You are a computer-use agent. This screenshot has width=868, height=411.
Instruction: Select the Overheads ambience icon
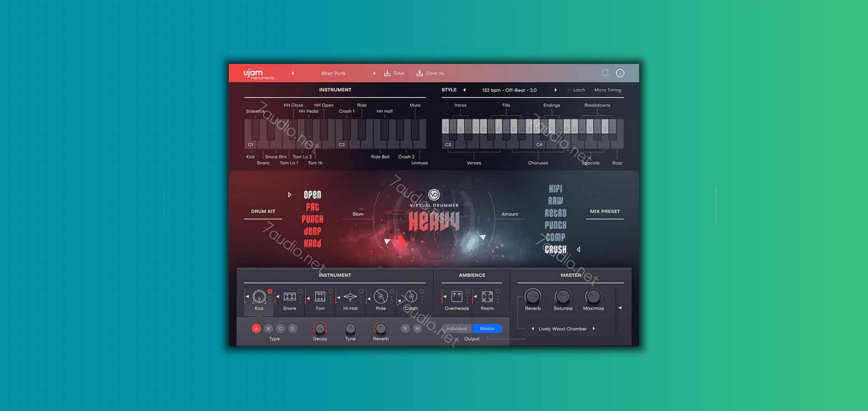pyautogui.click(x=457, y=297)
